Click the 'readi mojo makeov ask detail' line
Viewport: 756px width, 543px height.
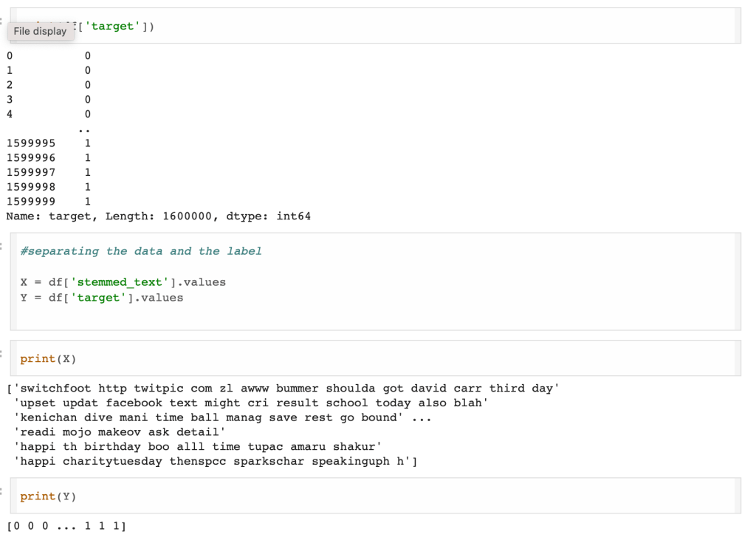pyautogui.click(x=120, y=432)
